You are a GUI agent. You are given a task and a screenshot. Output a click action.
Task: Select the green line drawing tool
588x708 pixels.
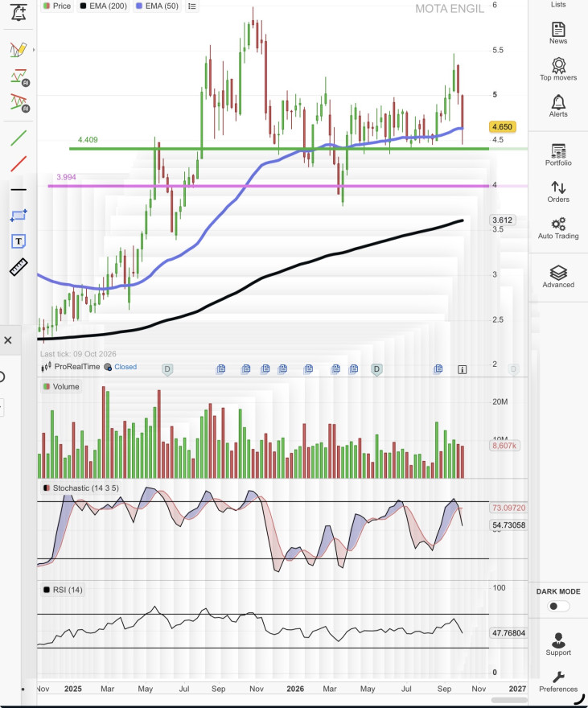click(x=19, y=138)
